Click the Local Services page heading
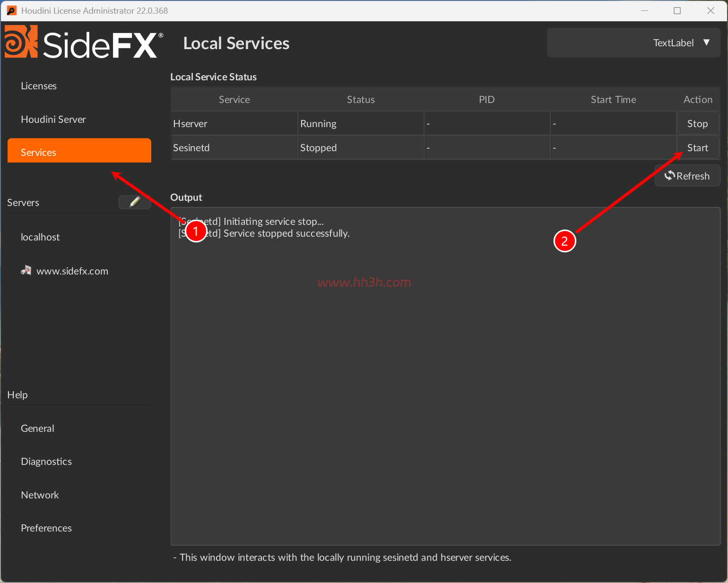728x583 pixels. [x=236, y=43]
